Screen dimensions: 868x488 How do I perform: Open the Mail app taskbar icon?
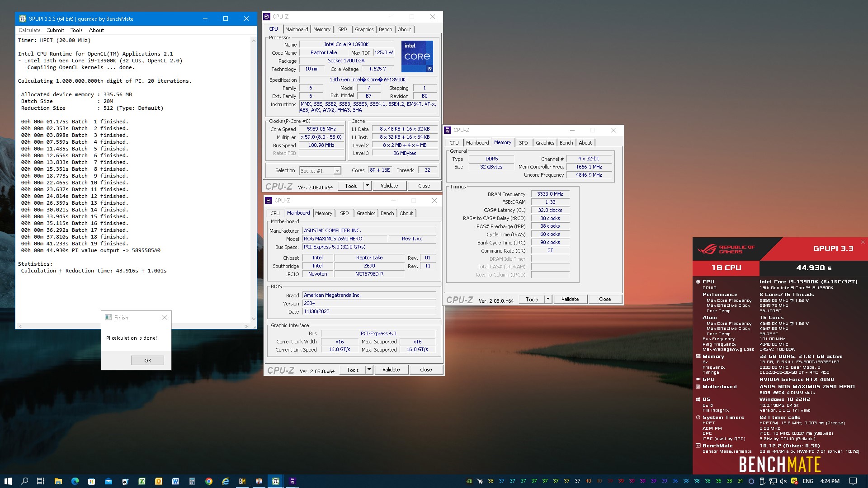[x=108, y=481]
